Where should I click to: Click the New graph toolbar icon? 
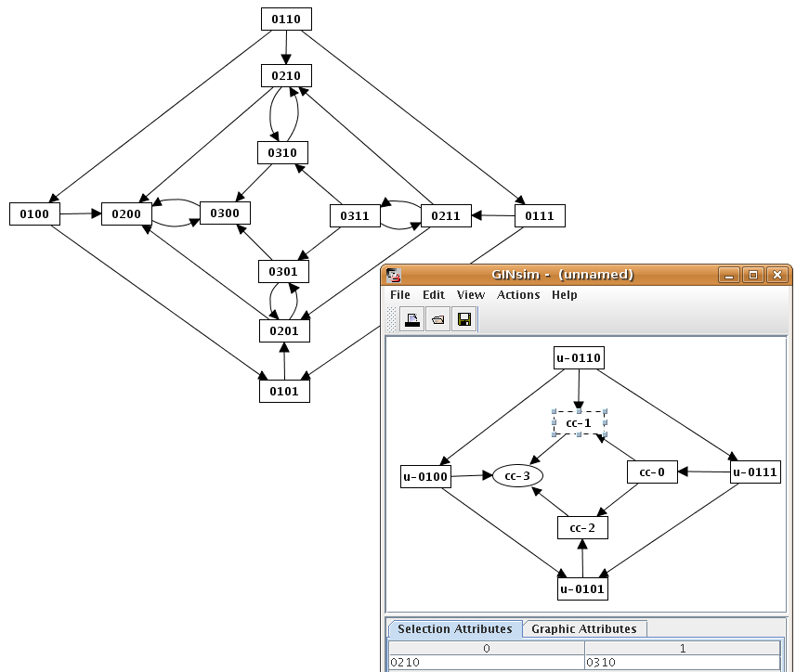point(412,319)
